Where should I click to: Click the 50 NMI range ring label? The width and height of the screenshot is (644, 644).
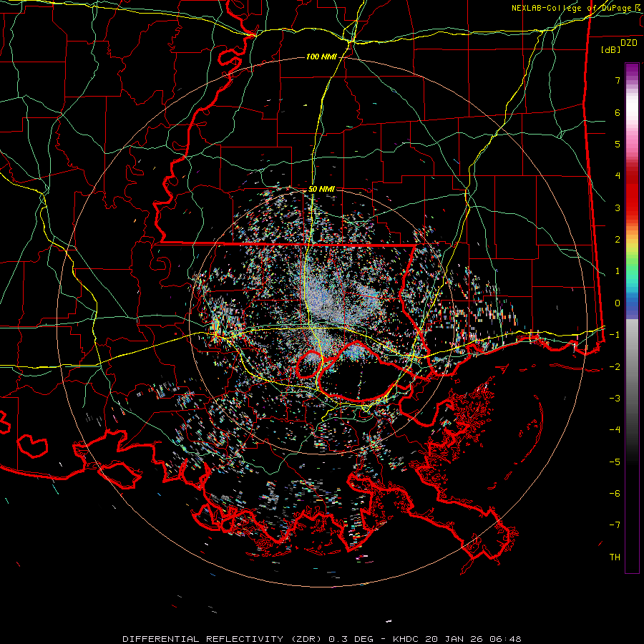(x=321, y=190)
